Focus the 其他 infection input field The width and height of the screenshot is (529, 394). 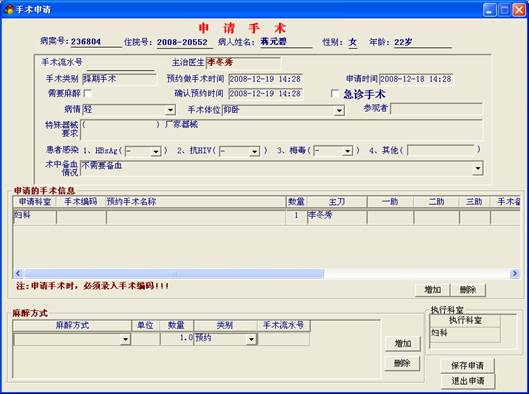pyautogui.click(x=441, y=150)
